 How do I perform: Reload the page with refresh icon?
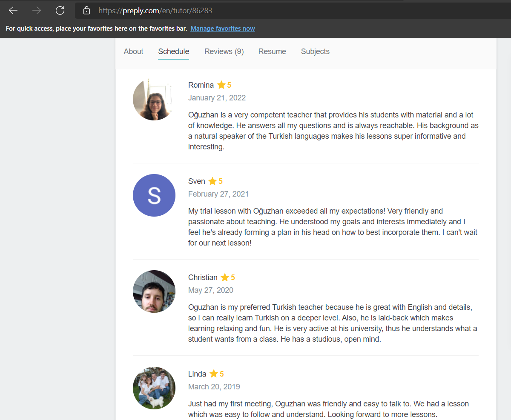point(60,11)
